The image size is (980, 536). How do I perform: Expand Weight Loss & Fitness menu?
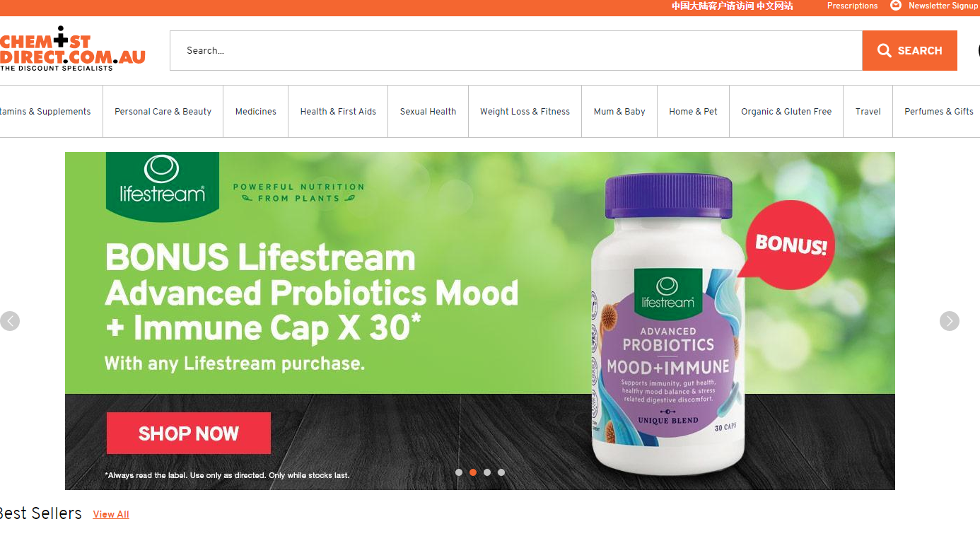pyautogui.click(x=525, y=112)
